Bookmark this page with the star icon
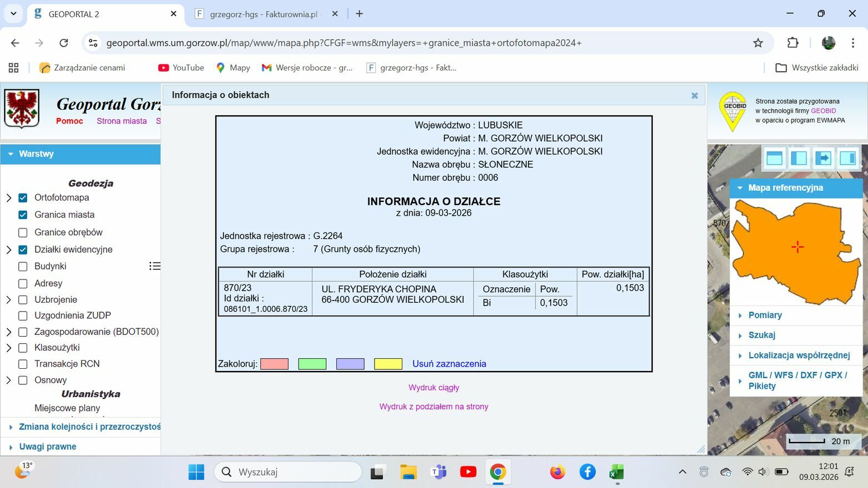 pos(758,43)
